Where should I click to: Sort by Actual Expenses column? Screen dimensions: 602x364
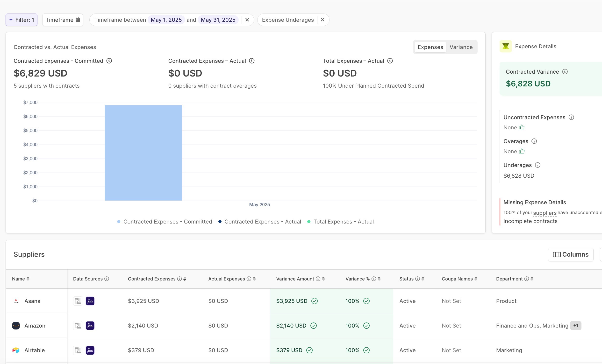tap(254, 279)
